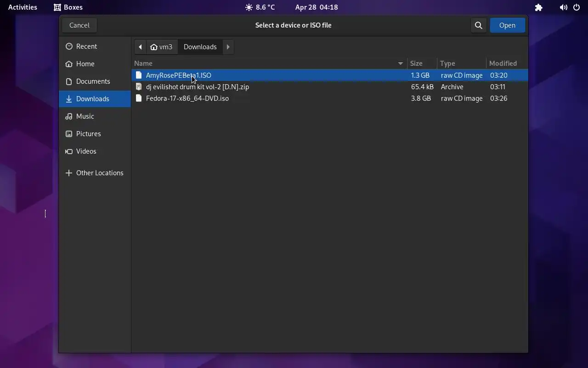Sort files by Modified column
Viewport: 588px width, 368px height.
tap(507, 63)
